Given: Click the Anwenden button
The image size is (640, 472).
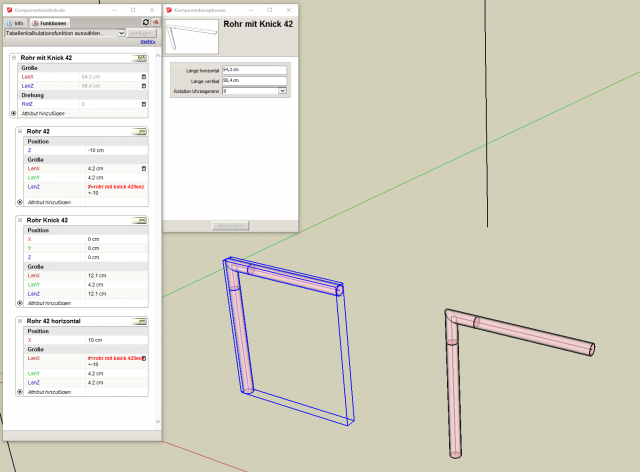Looking at the screenshot, I should [x=229, y=225].
